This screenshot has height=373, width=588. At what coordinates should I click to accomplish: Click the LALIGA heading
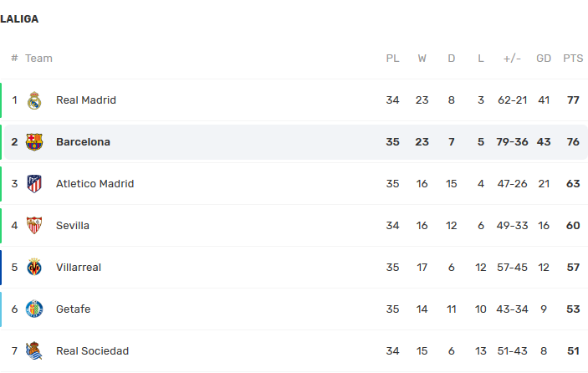pos(19,18)
